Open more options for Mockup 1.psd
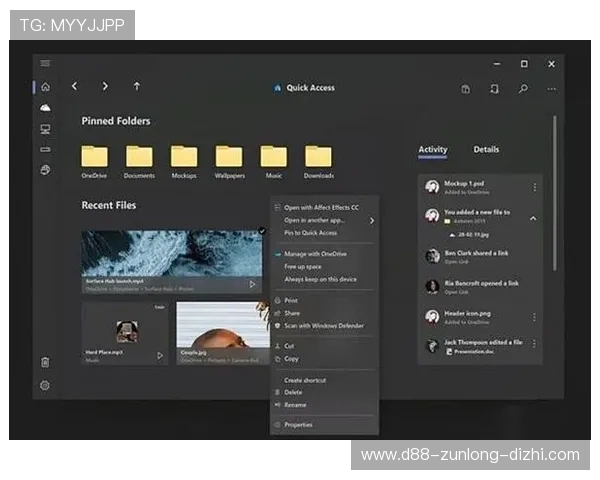This screenshot has height=480, width=600. click(534, 187)
